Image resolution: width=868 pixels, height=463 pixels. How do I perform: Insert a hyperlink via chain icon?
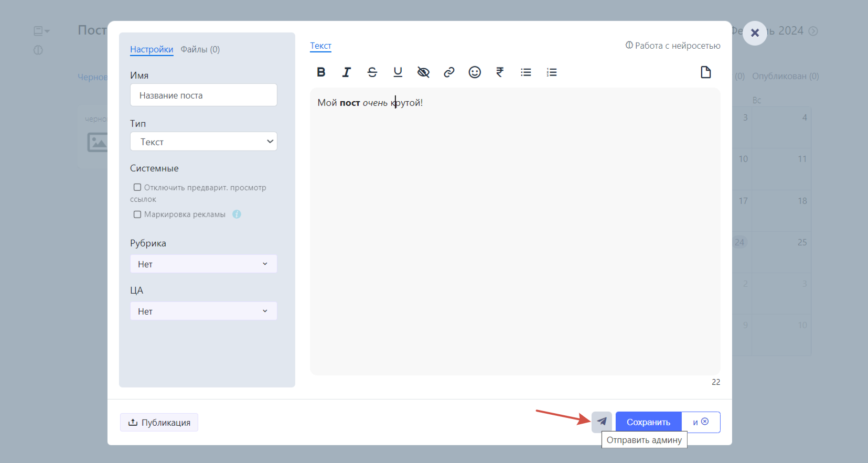point(449,72)
